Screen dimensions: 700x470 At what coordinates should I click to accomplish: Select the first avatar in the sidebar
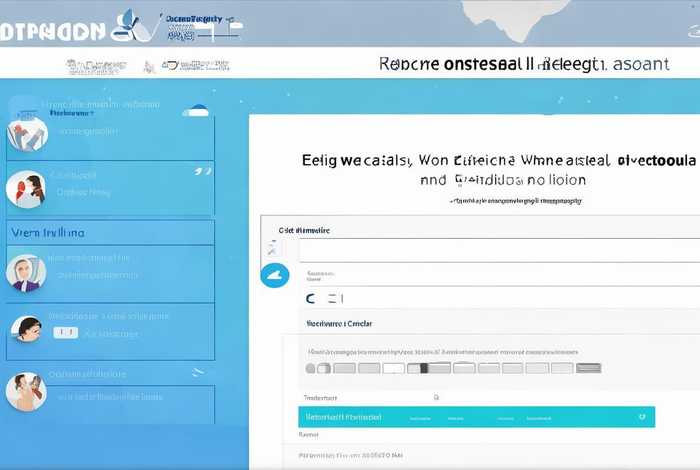point(26,134)
